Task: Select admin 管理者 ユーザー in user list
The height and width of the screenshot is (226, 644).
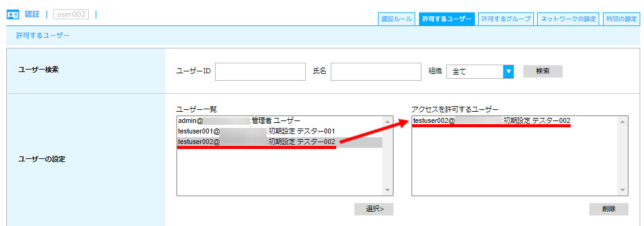Action: (x=280, y=121)
